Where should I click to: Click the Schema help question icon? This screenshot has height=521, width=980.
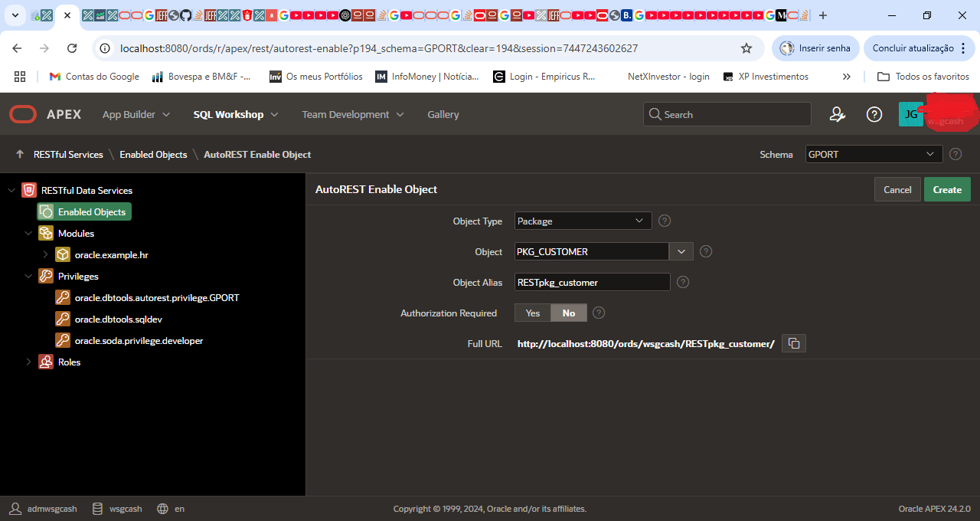(955, 154)
